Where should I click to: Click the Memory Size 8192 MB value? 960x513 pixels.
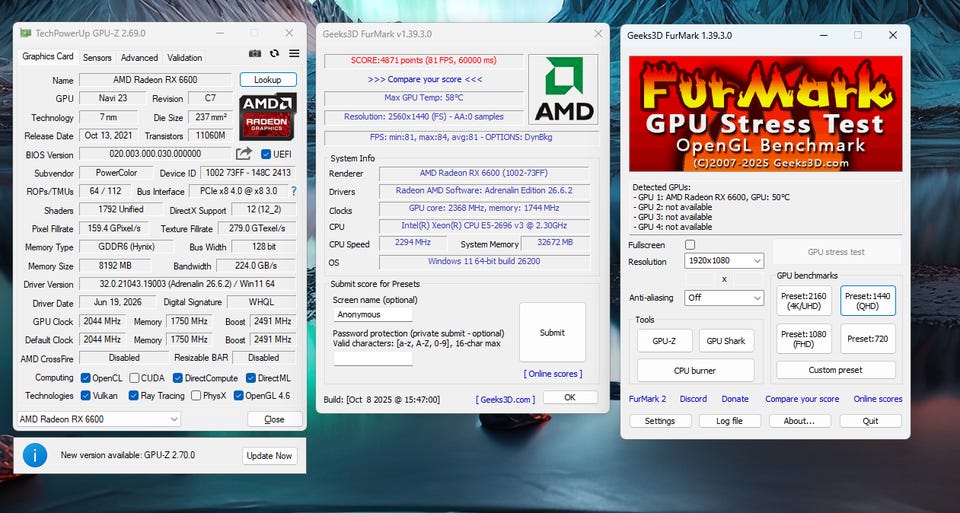(115, 266)
